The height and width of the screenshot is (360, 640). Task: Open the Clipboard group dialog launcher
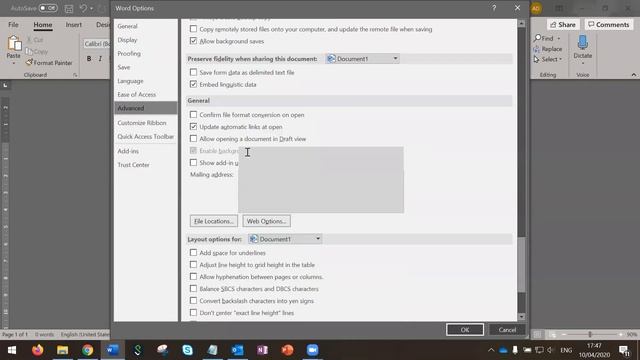[x=75, y=75]
